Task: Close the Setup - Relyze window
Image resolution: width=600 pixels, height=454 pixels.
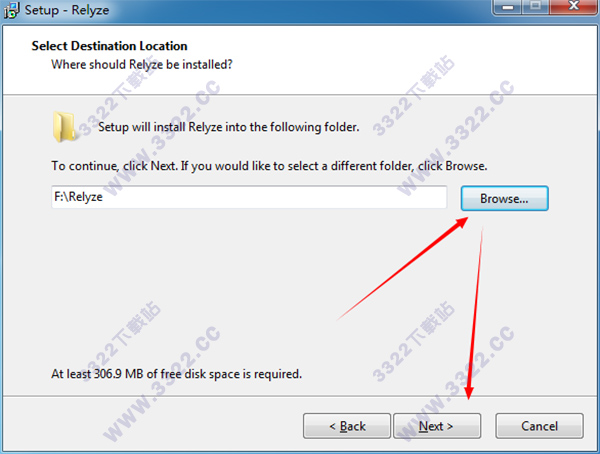Action: (573, 6)
